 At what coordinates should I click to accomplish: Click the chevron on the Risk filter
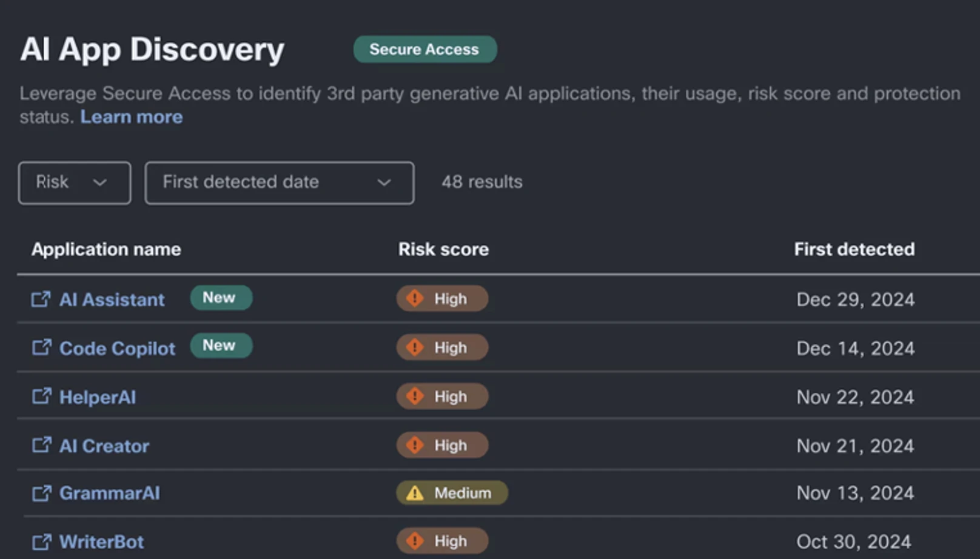tap(101, 182)
